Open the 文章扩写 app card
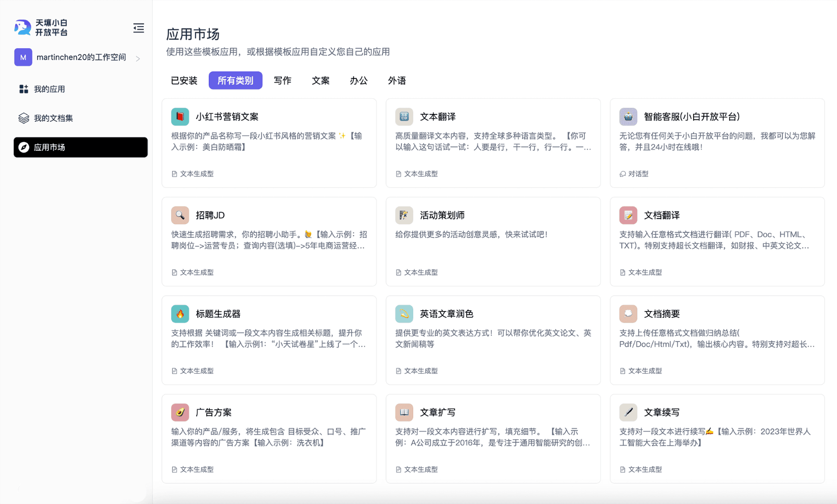Screen dimensions: 837x504 [492, 438]
